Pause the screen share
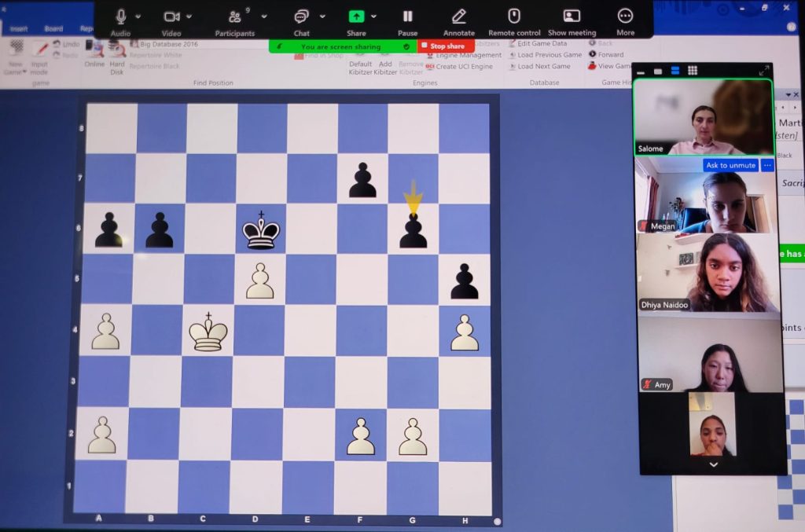Viewport: 805px width, 532px height. pos(408,17)
